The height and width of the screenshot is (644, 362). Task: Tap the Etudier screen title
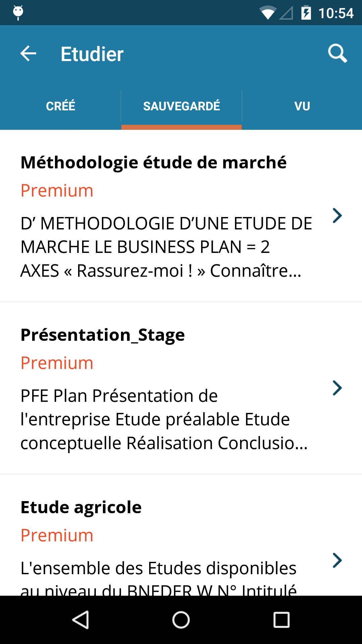click(x=92, y=54)
